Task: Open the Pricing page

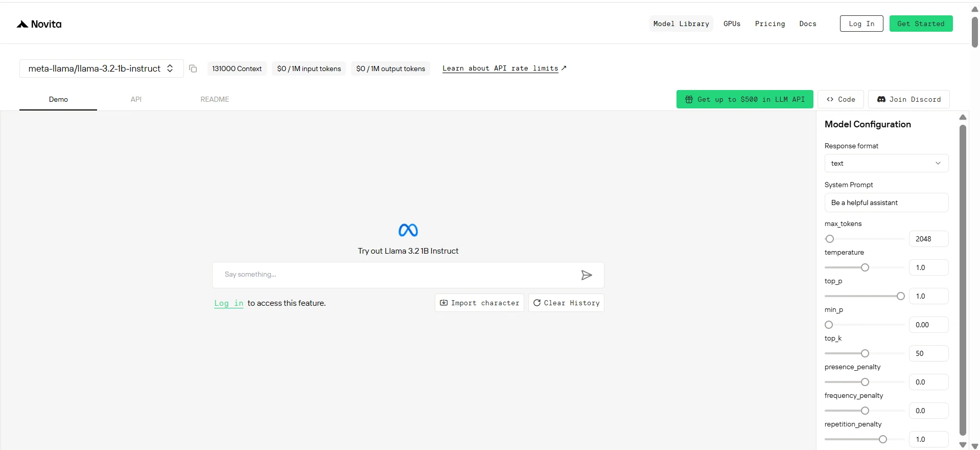Action: click(769, 24)
